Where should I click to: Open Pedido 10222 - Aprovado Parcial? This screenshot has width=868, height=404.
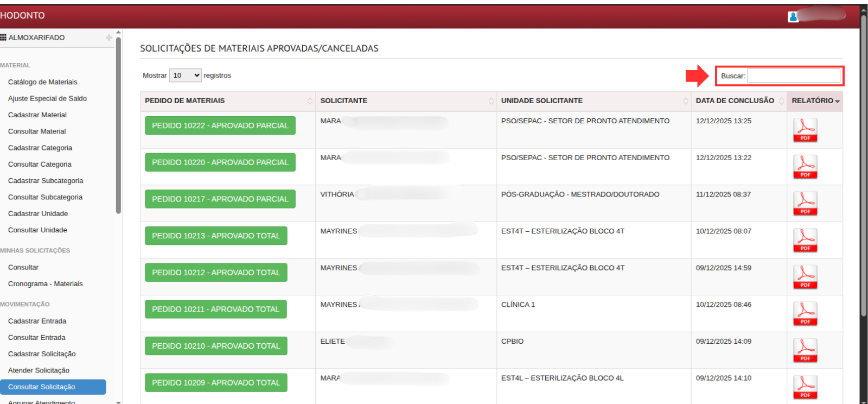pyautogui.click(x=220, y=125)
